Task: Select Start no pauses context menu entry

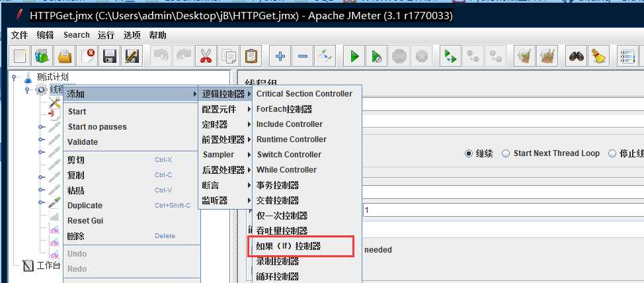Action: tap(132, 127)
